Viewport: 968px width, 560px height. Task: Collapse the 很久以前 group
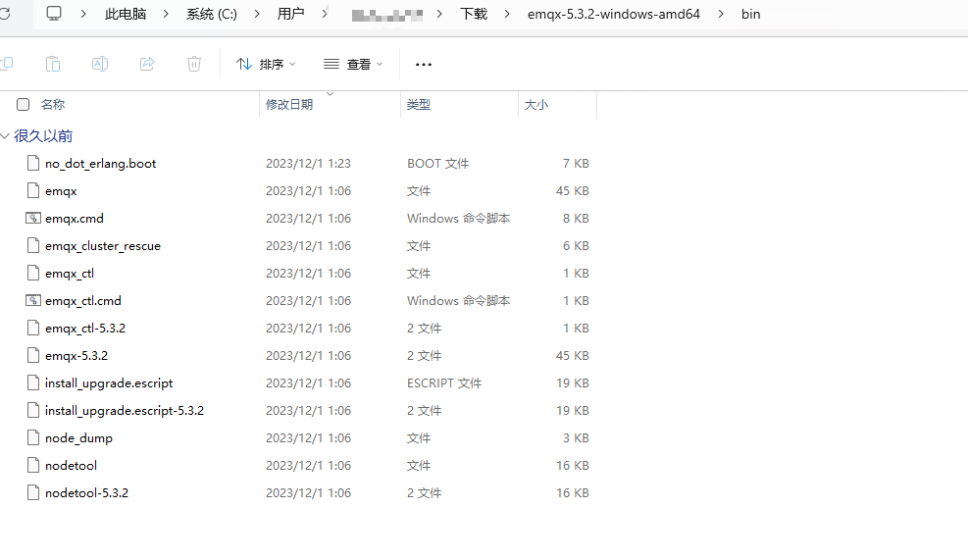click(x=6, y=136)
